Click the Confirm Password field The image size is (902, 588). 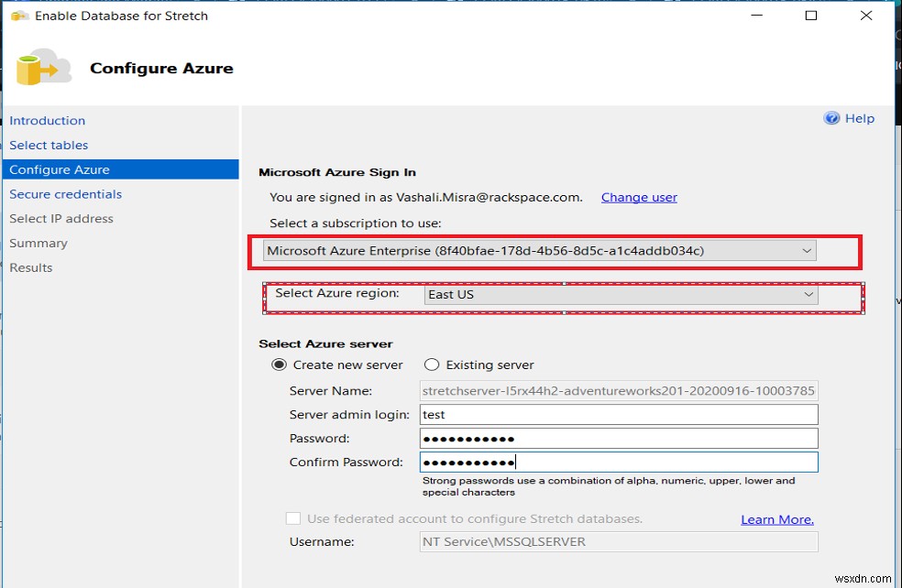[619, 463]
